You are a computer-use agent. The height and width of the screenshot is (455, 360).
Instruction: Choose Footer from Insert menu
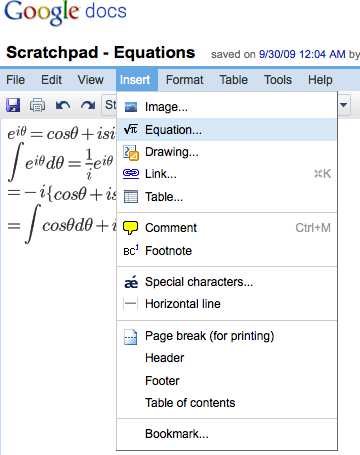tap(227, 381)
